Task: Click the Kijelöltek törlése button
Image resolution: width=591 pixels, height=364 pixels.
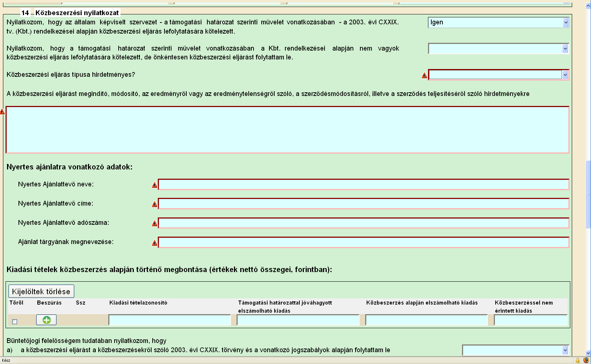Action: click(41, 291)
